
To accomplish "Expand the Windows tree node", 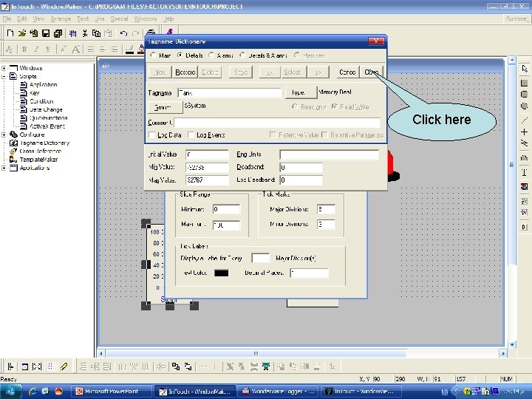I will point(4,68).
